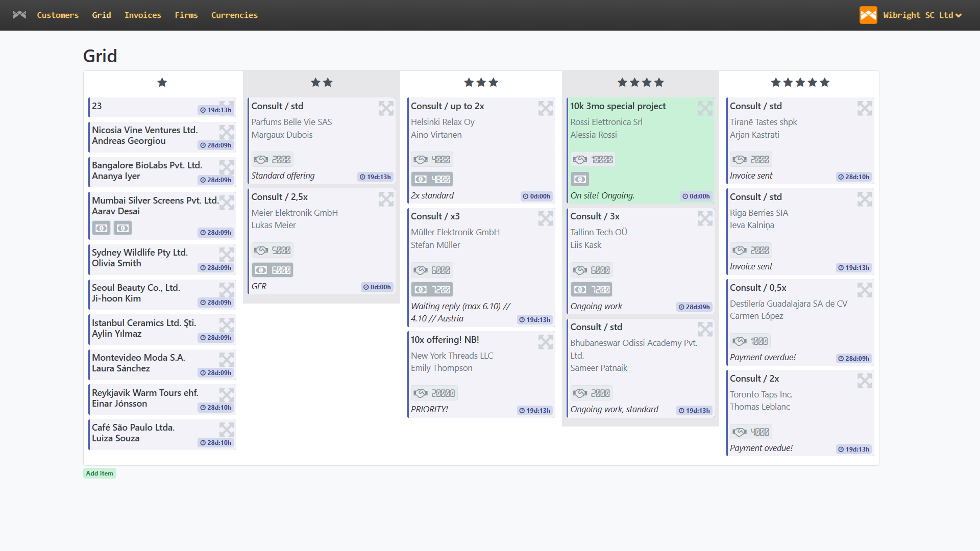Click the 2000 deal badge on Parfums Belle Vie
The width and height of the screenshot is (980, 551).
[273, 160]
